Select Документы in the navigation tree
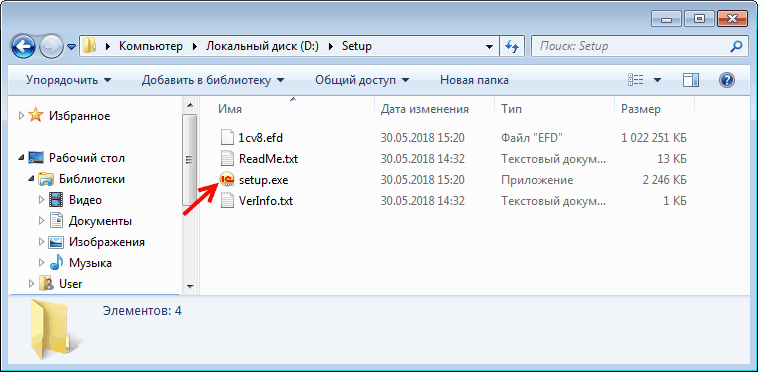 [x=100, y=221]
